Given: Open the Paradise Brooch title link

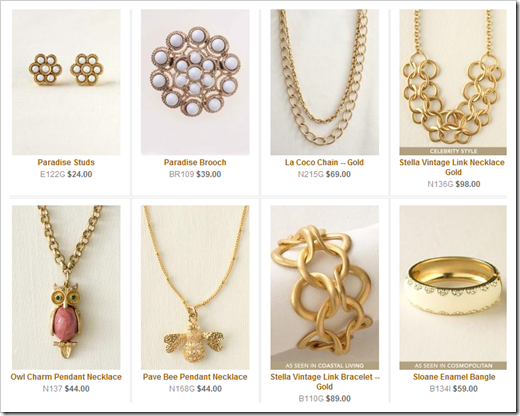Looking at the screenshot, I should tap(195, 163).
